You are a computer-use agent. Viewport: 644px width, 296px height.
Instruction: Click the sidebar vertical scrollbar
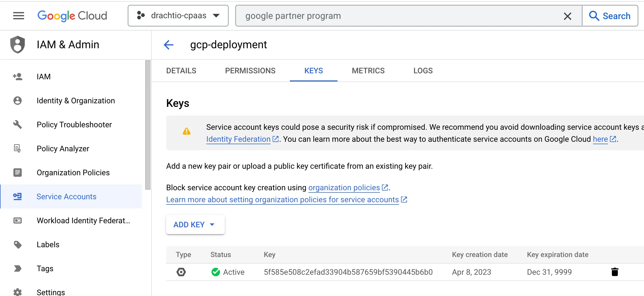[x=148, y=125]
